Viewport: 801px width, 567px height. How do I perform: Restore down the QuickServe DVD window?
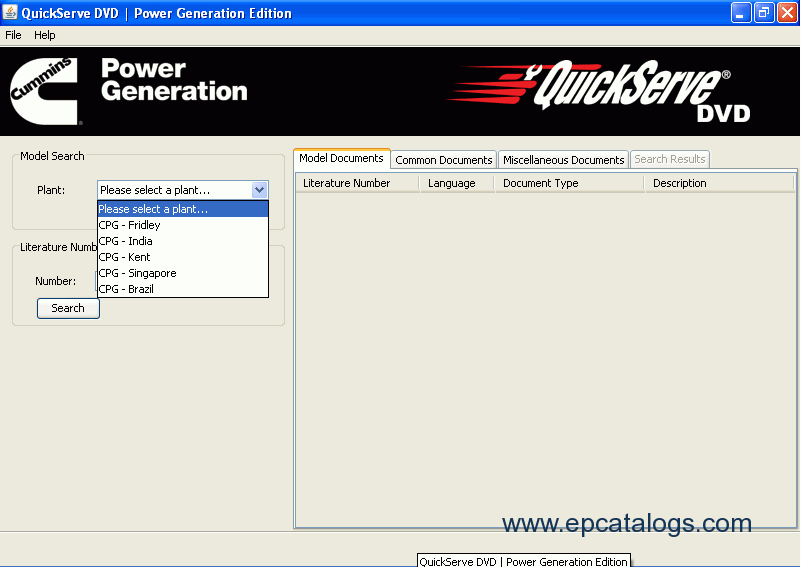tap(764, 13)
